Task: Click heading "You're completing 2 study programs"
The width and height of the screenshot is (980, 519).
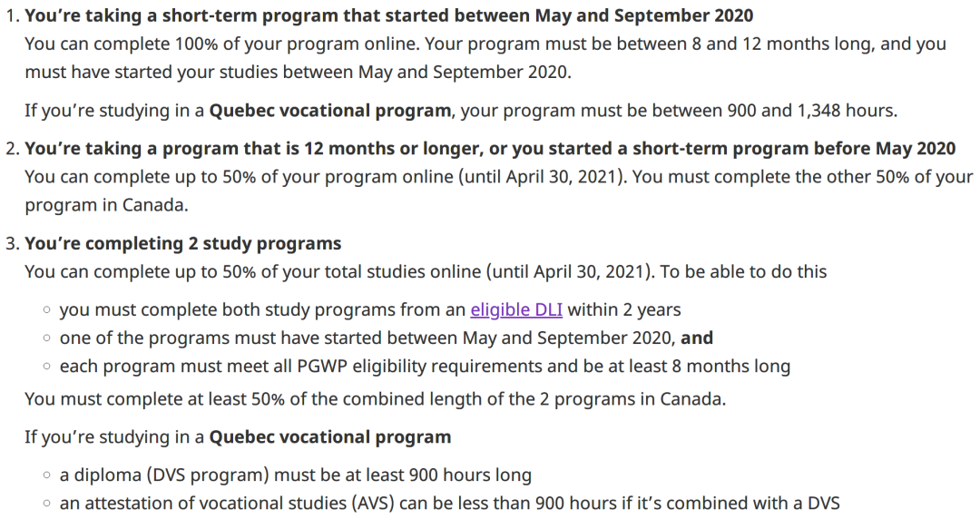Action: 182,243
